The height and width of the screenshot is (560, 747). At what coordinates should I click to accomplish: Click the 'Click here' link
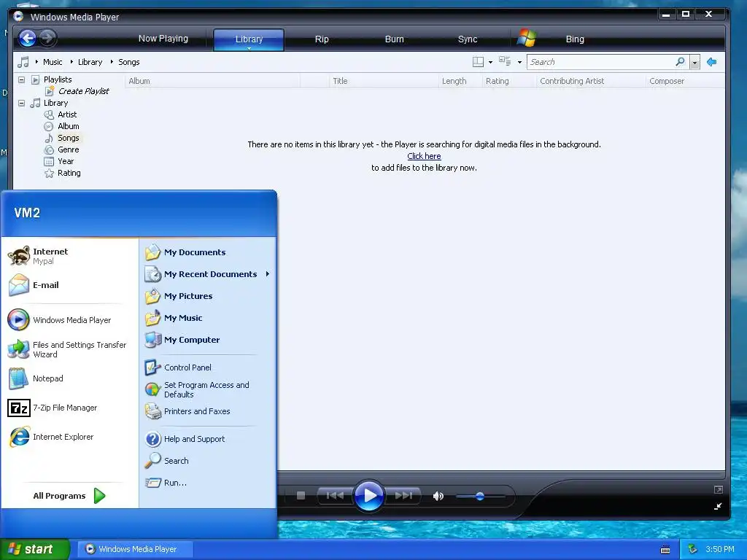424,156
